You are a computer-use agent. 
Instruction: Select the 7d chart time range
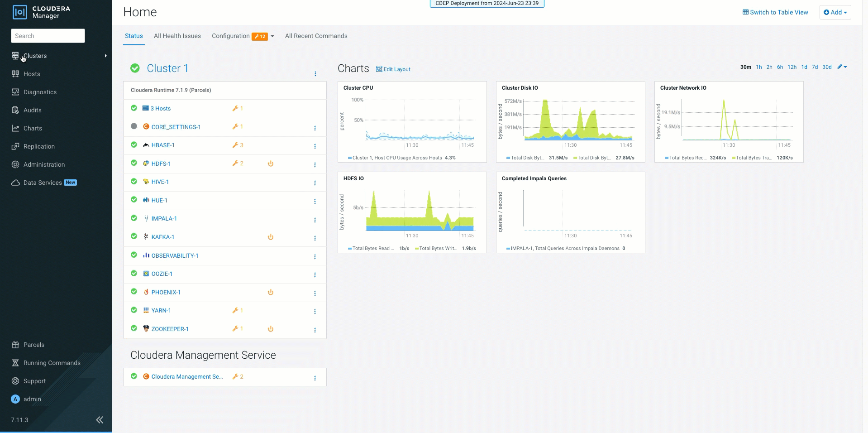pos(815,67)
